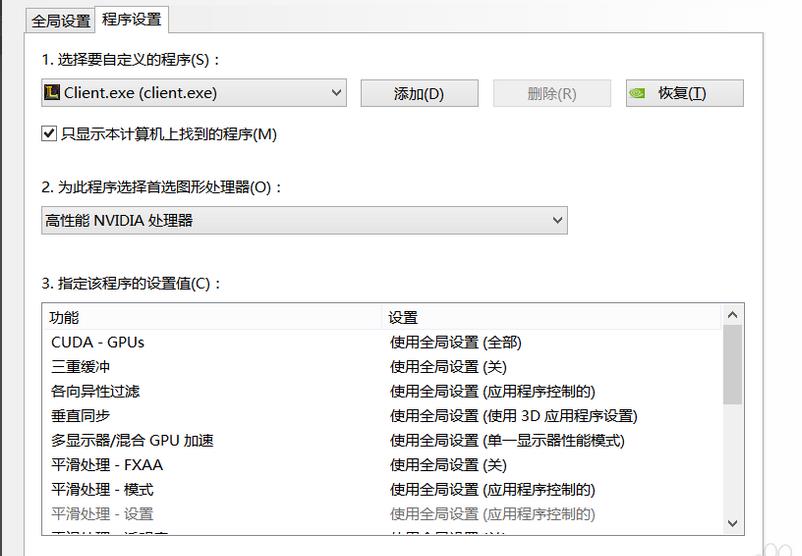Click the 删除(R) button
Image resolution: width=802 pixels, height=556 pixels.
click(x=552, y=94)
